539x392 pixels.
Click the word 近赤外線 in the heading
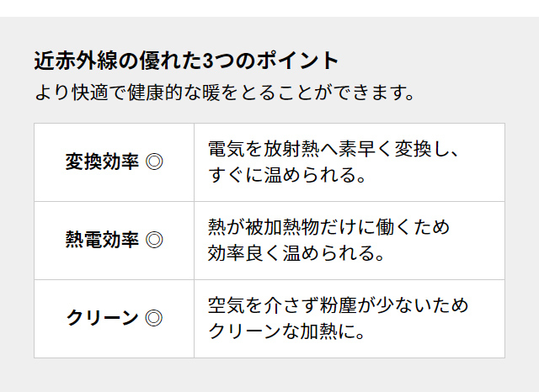coord(76,61)
